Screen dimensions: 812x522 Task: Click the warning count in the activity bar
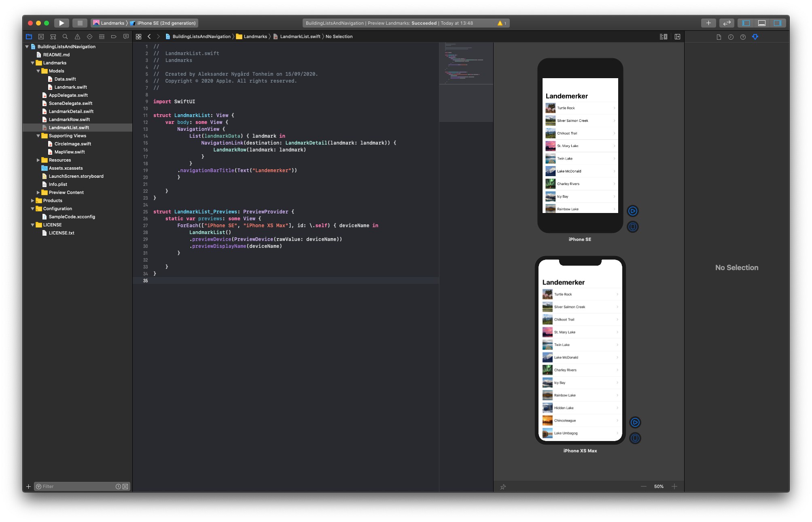[502, 23]
